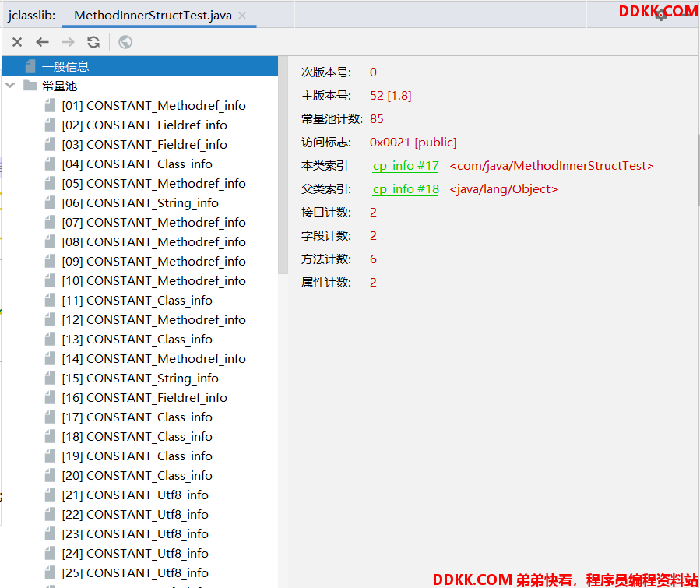Open the settings gear icon
Viewport: 700px width, 588px height.
[661, 14]
